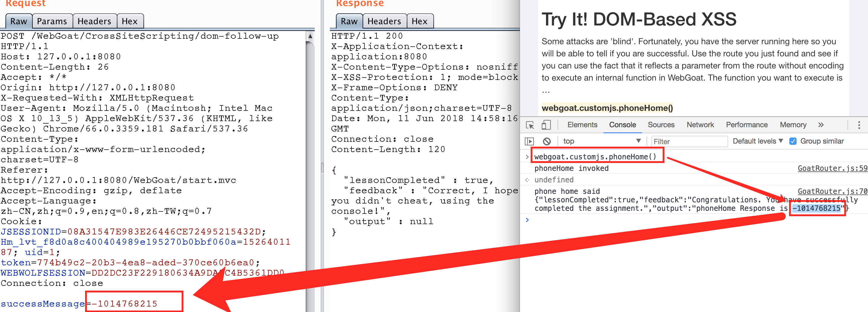Click the highlighted webgoat.customjs.phoneHome() text on page
Image resolution: width=868 pixels, height=312 pixels.
point(607,108)
